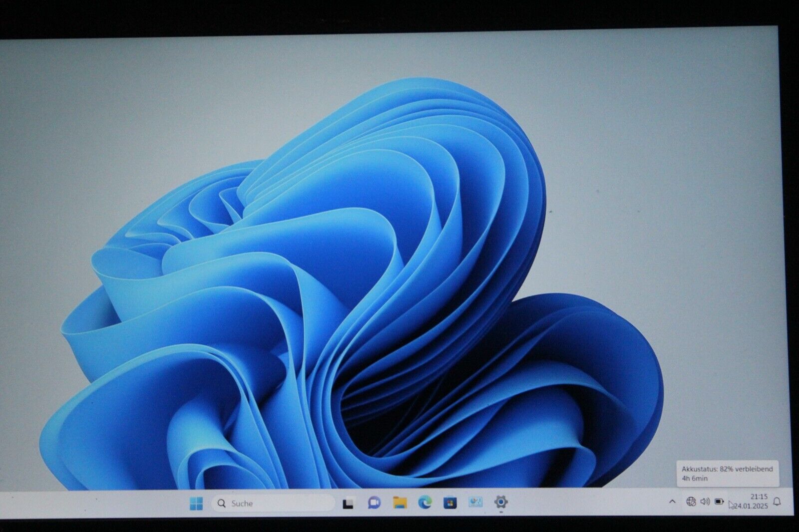Click the network globe tray icon

point(691,501)
